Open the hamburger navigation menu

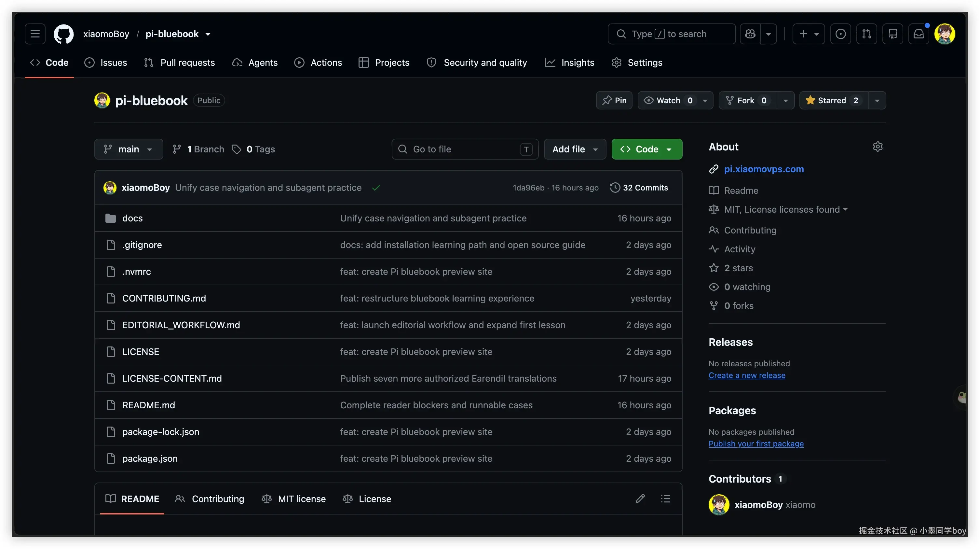[x=35, y=34]
